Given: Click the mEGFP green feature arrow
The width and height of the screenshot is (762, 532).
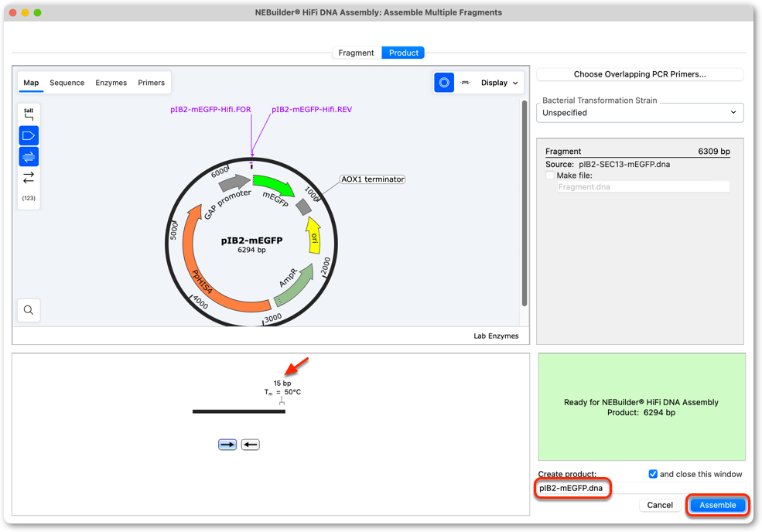Looking at the screenshot, I should 274,186.
